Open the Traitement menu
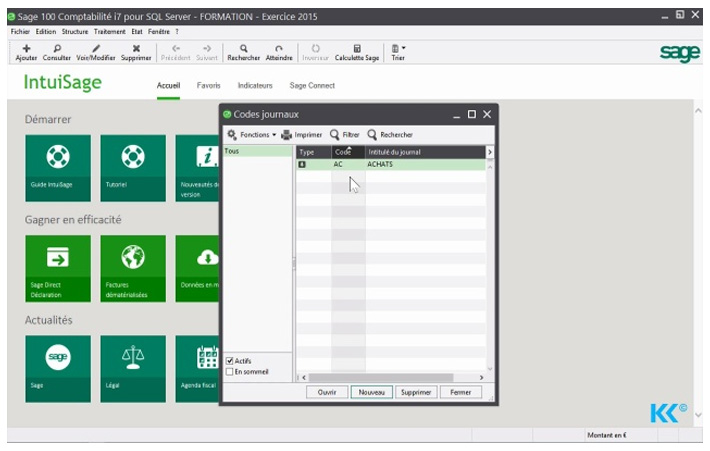The width and height of the screenshot is (710, 451). pyautogui.click(x=109, y=31)
